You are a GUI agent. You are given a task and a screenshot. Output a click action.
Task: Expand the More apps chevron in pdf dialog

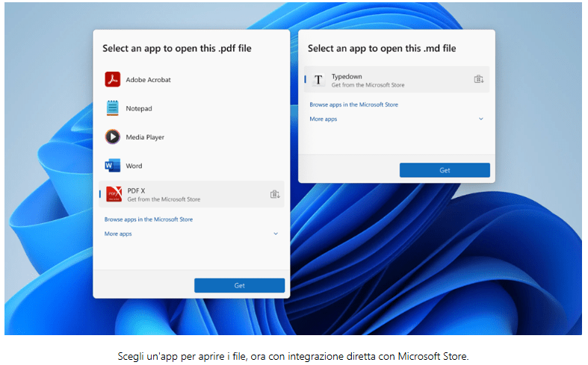(276, 234)
